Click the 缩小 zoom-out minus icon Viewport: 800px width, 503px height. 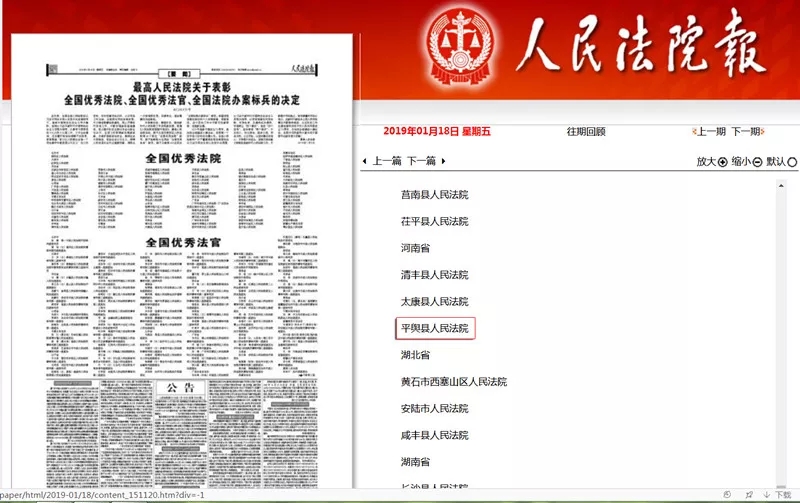click(757, 162)
